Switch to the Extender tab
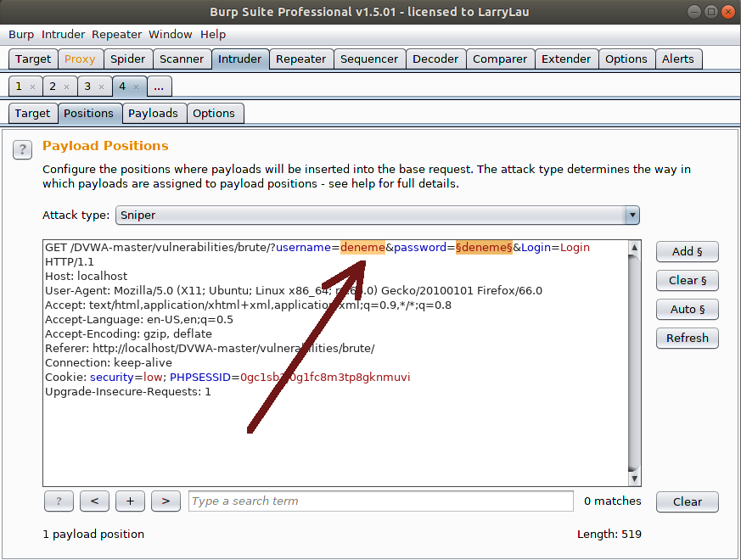741x560 pixels. click(566, 59)
